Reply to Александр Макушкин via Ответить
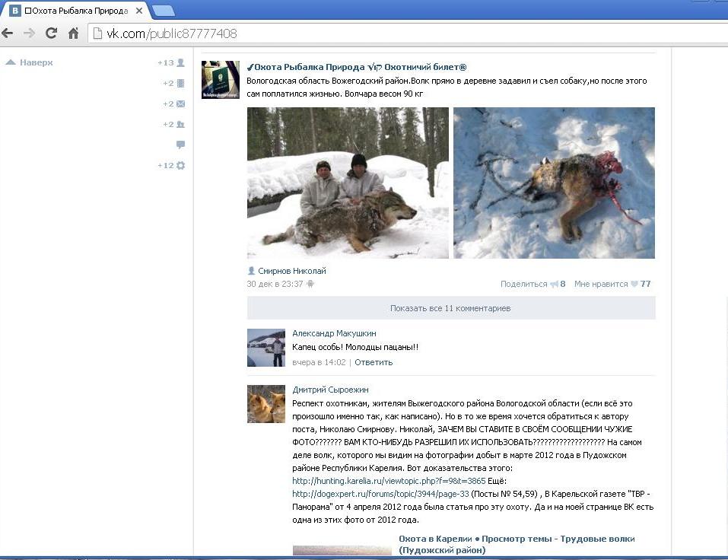Image resolution: width=728 pixels, height=560 pixels. point(374,362)
